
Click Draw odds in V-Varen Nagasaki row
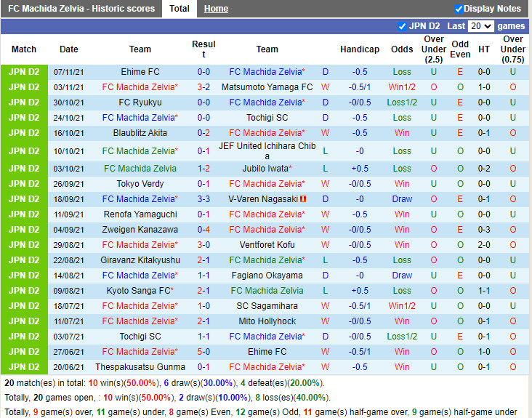click(402, 199)
